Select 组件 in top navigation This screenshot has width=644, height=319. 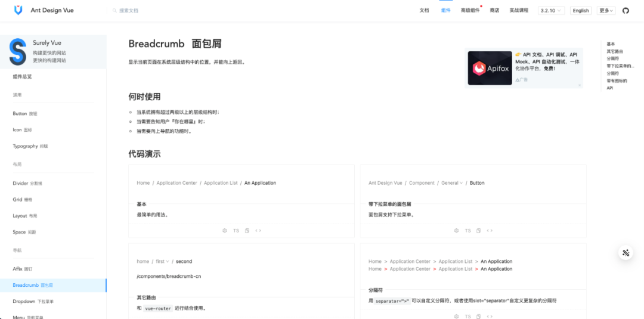point(445,11)
